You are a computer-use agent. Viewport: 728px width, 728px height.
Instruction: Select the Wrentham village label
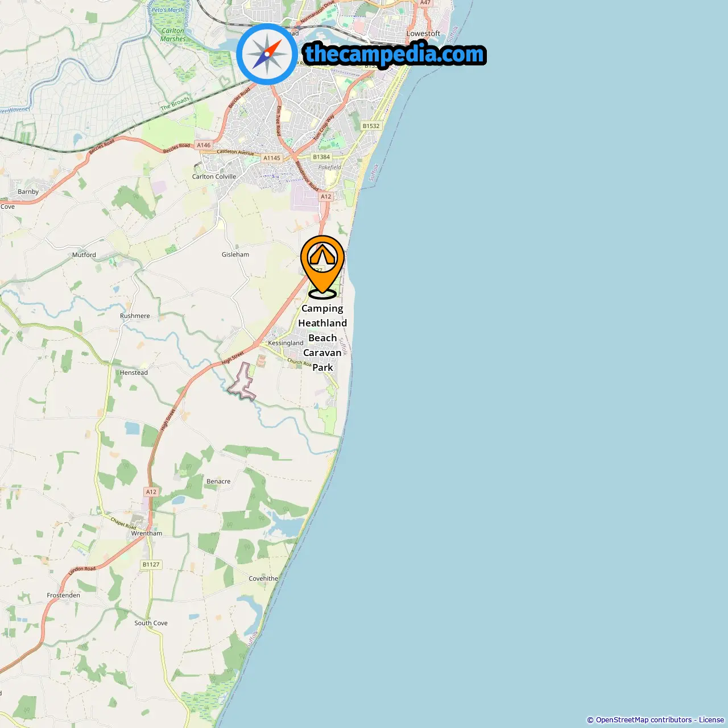147,533
